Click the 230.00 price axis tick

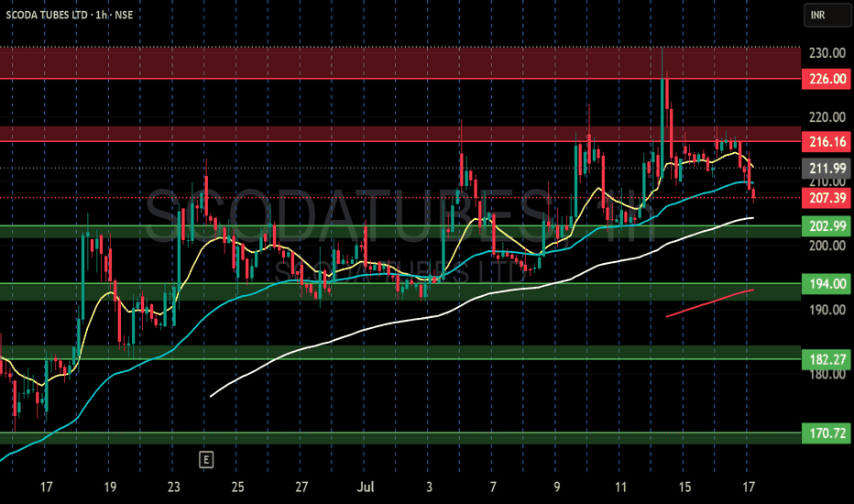(827, 53)
